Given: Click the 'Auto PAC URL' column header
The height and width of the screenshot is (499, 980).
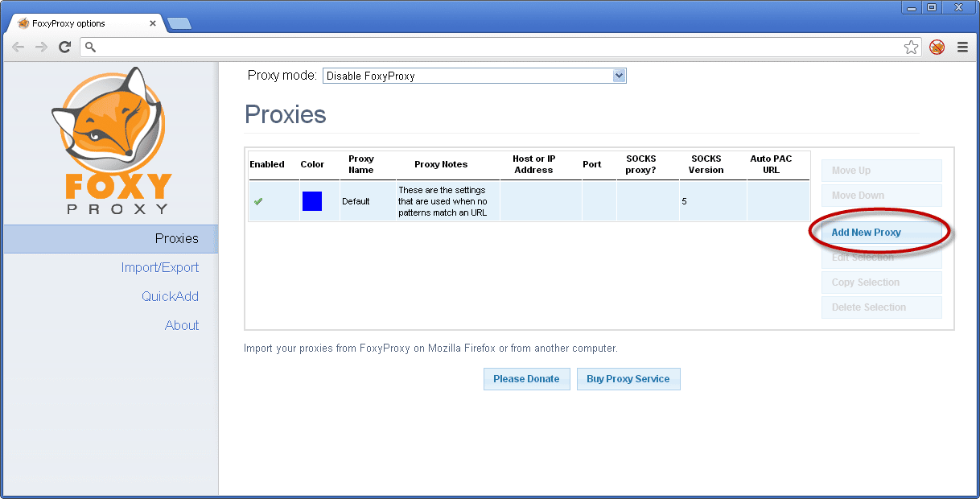Looking at the screenshot, I should [x=772, y=164].
